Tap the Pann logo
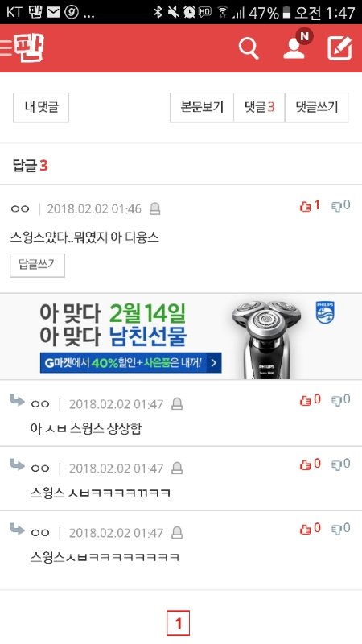The image size is (362, 644). pyautogui.click(x=29, y=48)
